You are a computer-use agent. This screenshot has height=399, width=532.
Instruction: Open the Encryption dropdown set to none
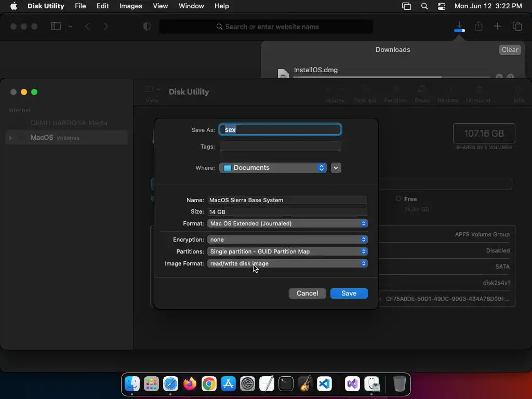point(287,240)
